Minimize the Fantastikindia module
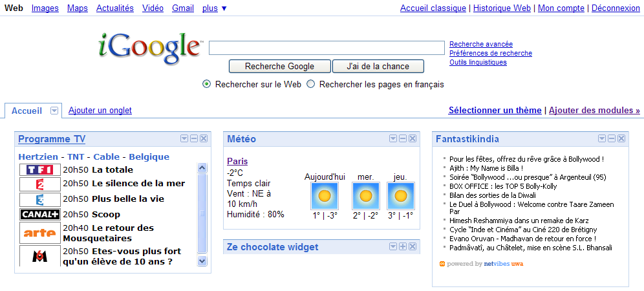 click(612, 138)
